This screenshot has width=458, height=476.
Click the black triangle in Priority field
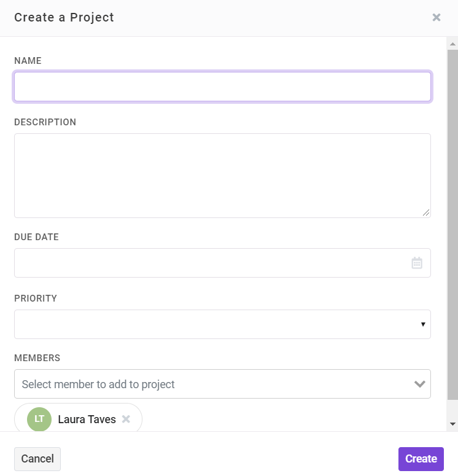pyautogui.click(x=423, y=324)
